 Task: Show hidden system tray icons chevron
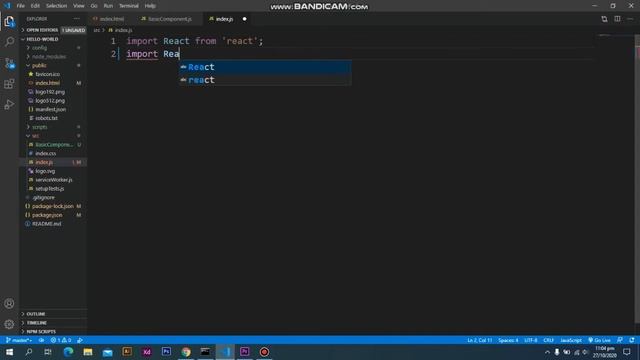pos(547,352)
